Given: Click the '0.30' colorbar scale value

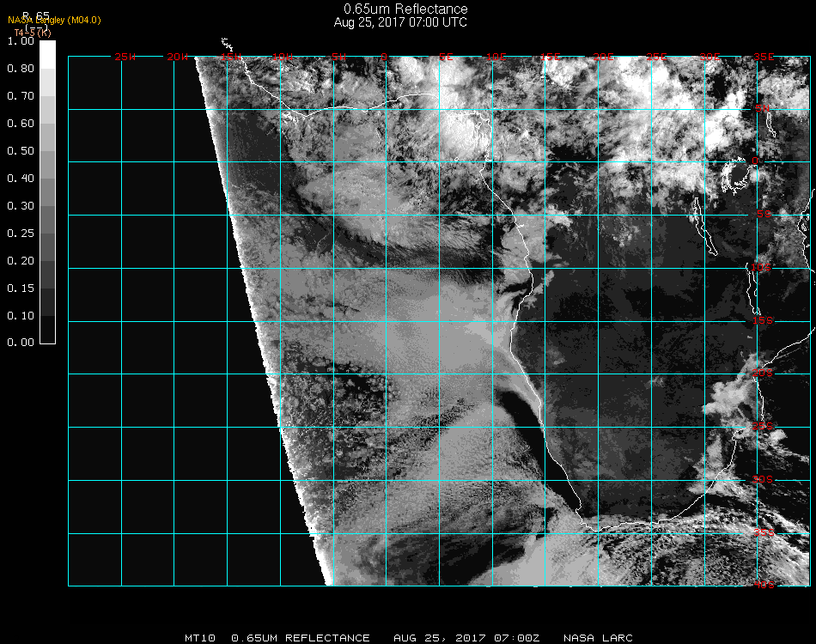Looking at the screenshot, I should click(x=21, y=206).
